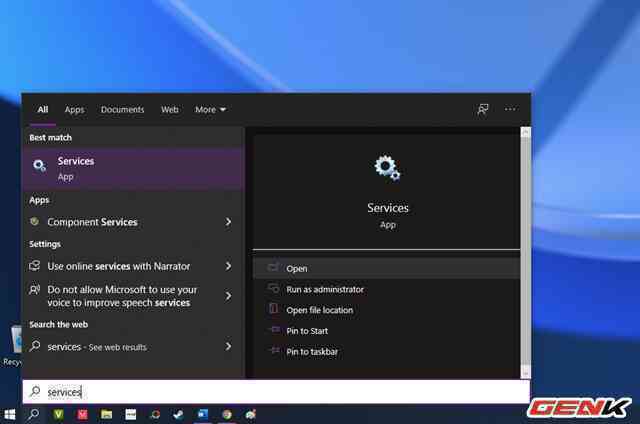
Task: Click the large Services gear icon in preview
Action: click(x=387, y=168)
